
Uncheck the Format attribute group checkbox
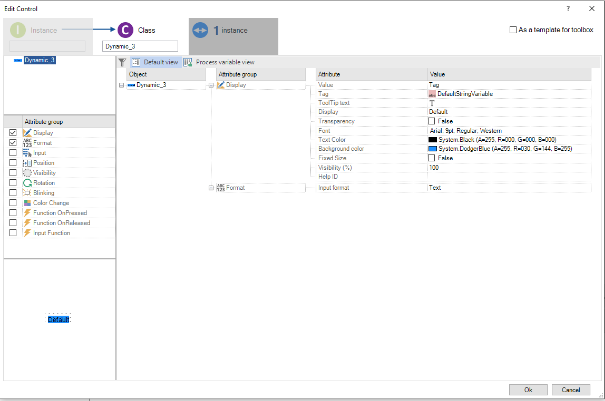pos(13,142)
